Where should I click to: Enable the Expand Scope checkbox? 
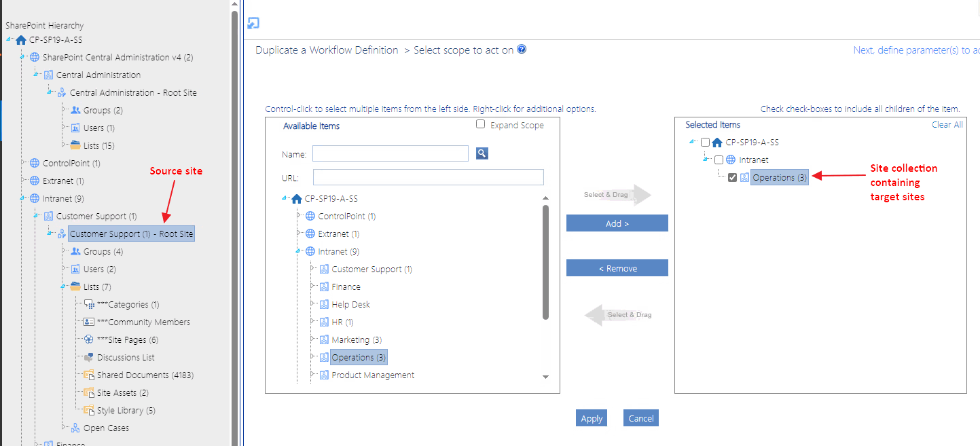click(481, 124)
